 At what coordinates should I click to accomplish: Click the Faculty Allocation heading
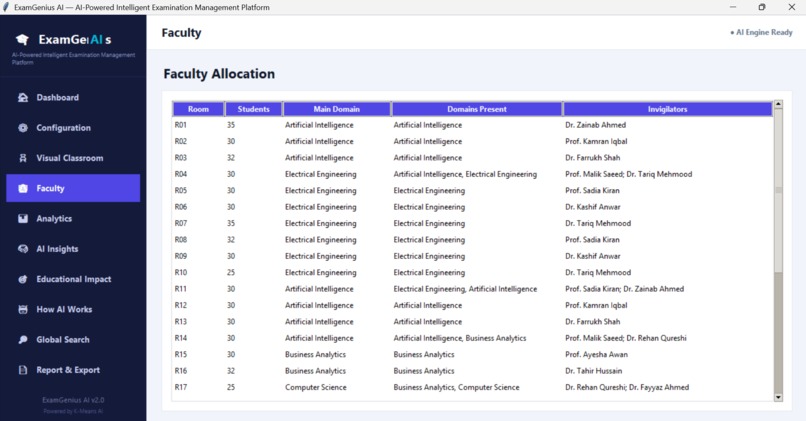219,74
